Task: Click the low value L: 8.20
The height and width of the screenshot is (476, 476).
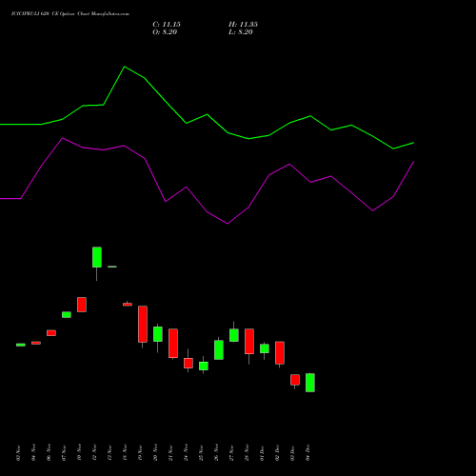Action: coord(241,32)
